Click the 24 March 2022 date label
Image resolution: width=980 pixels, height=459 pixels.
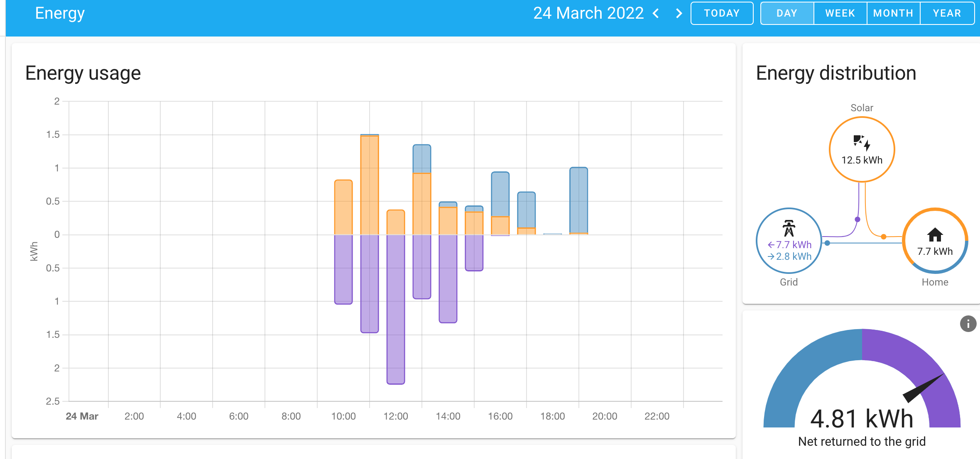(x=588, y=13)
